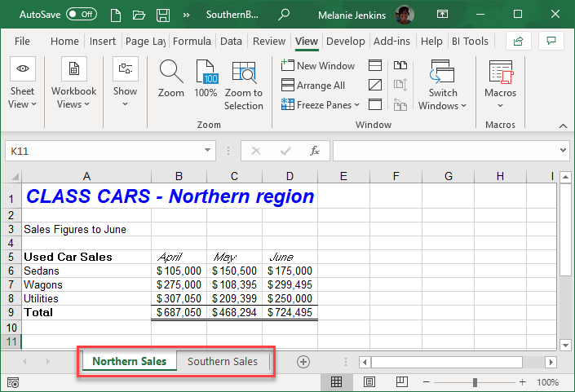
Task: Click the cell showing $ 105,000
Action: coord(179,271)
